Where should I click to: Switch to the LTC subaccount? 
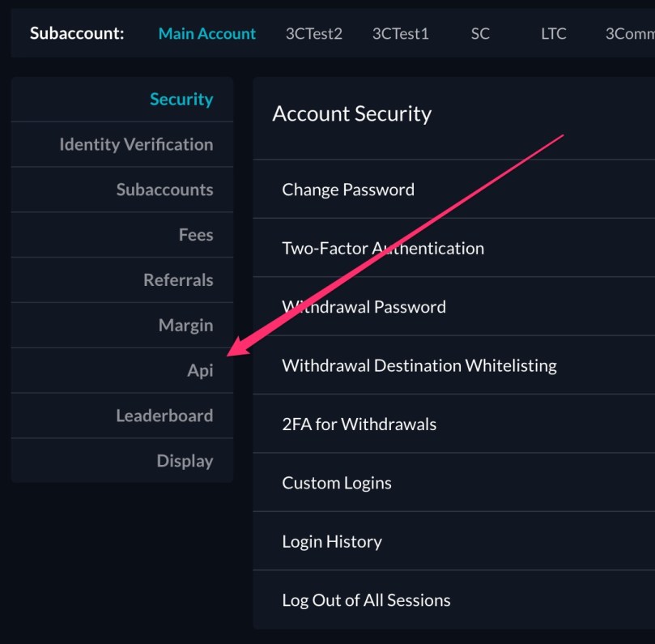tap(552, 34)
